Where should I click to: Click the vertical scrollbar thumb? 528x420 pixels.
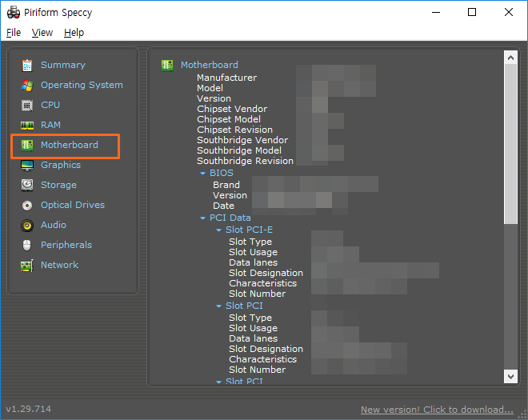[510, 144]
